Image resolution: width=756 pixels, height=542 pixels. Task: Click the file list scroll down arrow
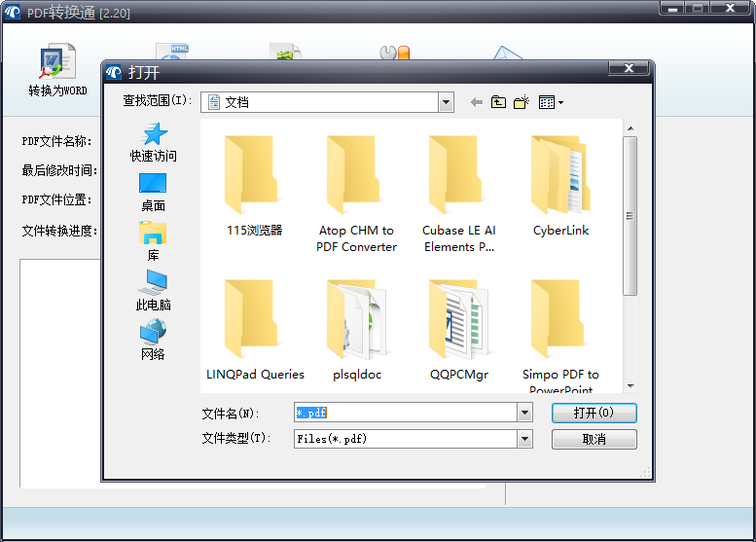(x=630, y=385)
